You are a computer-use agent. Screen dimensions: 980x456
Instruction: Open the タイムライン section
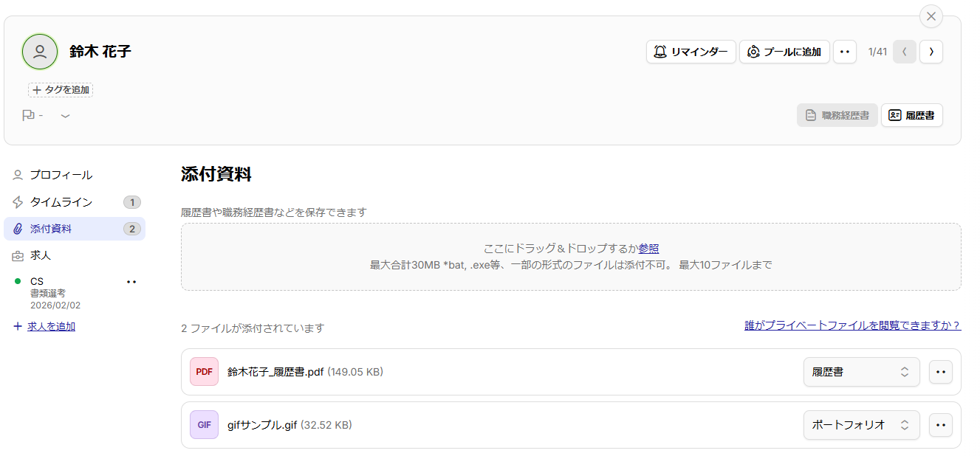[x=61, y=202]
